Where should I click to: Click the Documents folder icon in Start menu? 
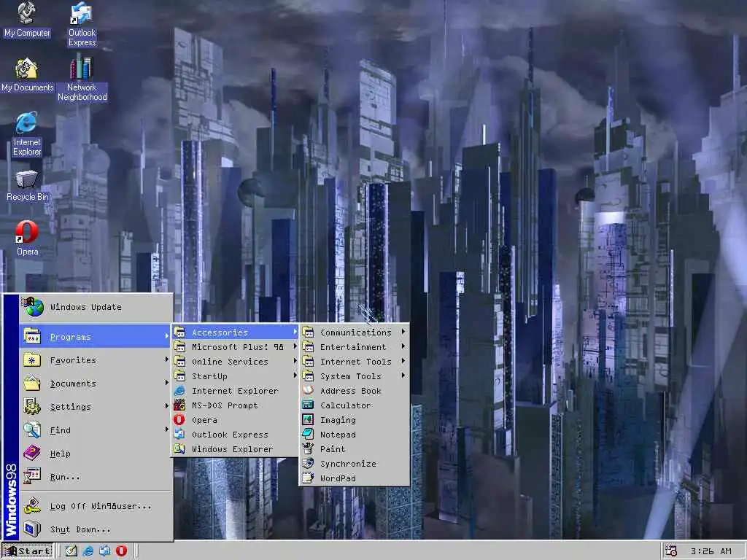(32, 383)
